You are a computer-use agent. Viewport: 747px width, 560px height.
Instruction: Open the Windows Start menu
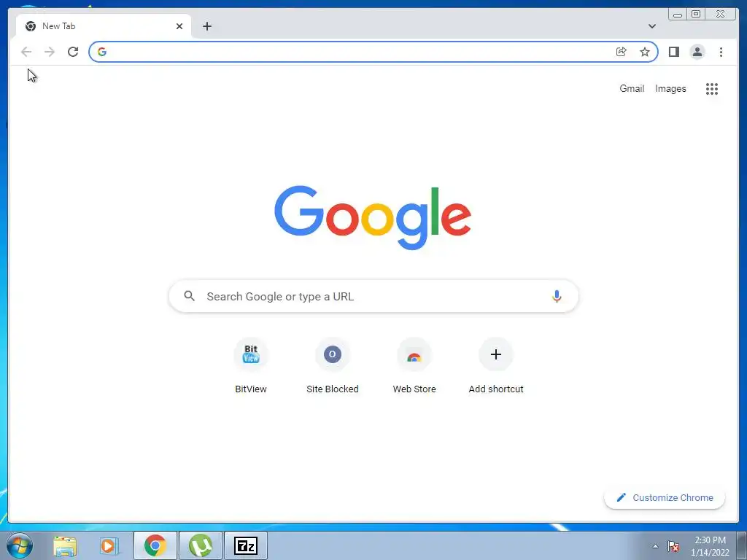click(x=20, y=545)
